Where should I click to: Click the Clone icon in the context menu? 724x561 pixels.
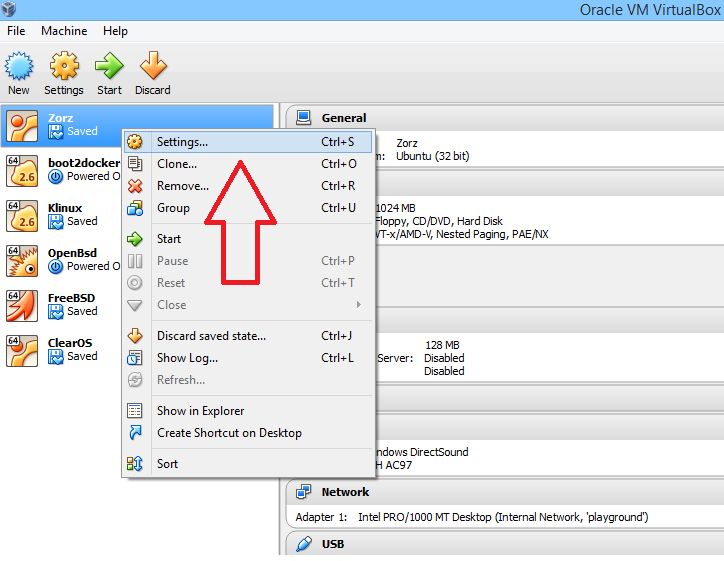(x=135, y=164)
